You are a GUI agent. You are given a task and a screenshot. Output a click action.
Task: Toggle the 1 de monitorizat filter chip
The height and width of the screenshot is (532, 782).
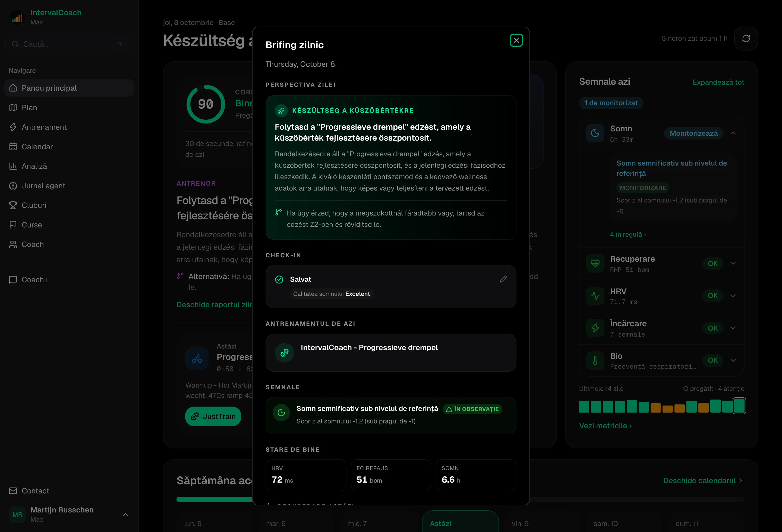[611, 103]
